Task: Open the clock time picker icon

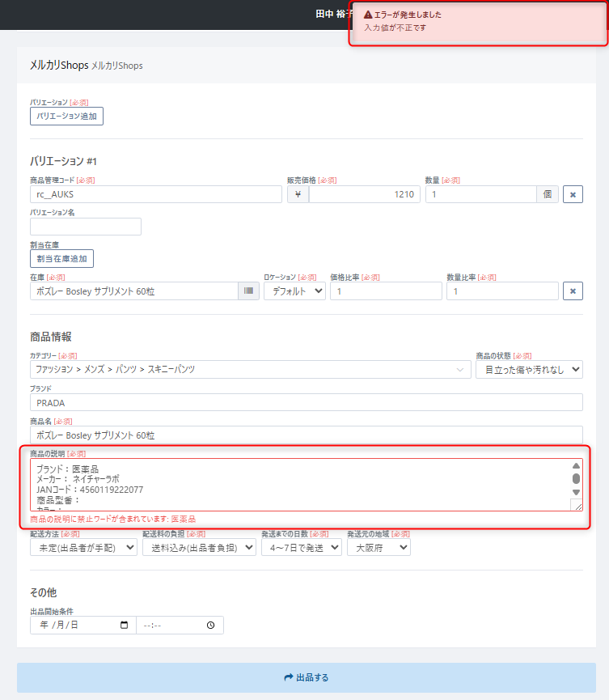Action: [x=210, y=625]
